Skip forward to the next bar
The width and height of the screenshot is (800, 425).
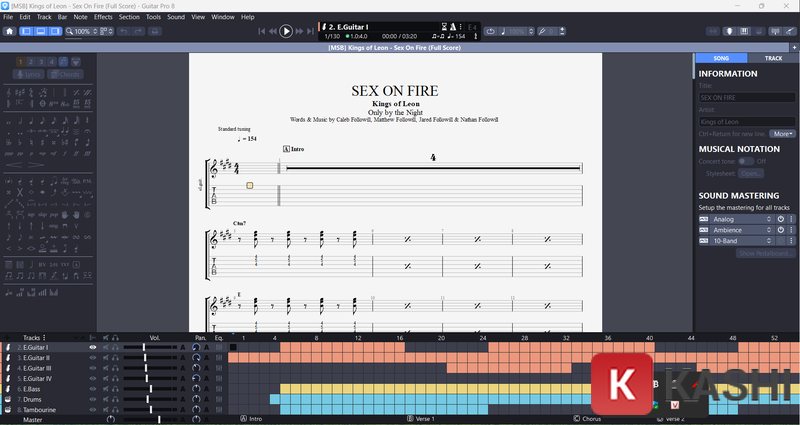299,31
